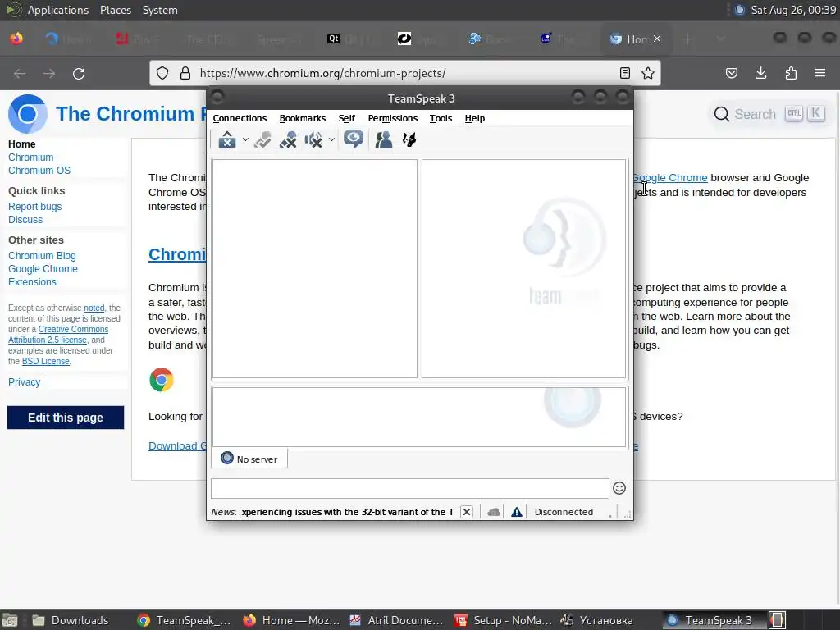Open the Places menu in top panel
The image size is (840, 630).
coord(116,10)
